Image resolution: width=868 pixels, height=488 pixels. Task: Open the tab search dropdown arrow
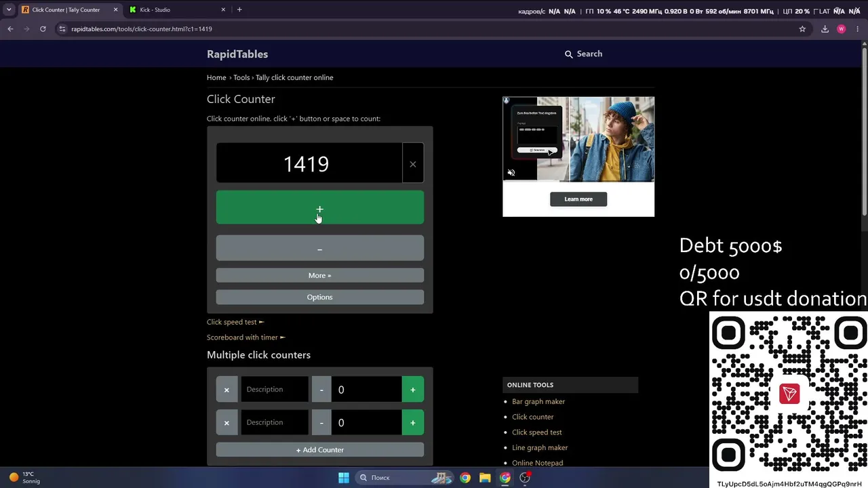pos(9,9)
